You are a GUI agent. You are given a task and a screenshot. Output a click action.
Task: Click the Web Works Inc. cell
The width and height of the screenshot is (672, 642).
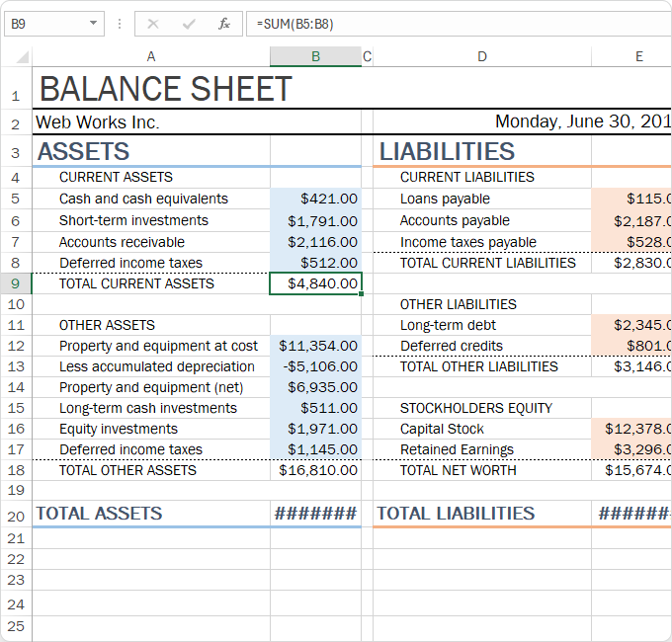[98, 122]
